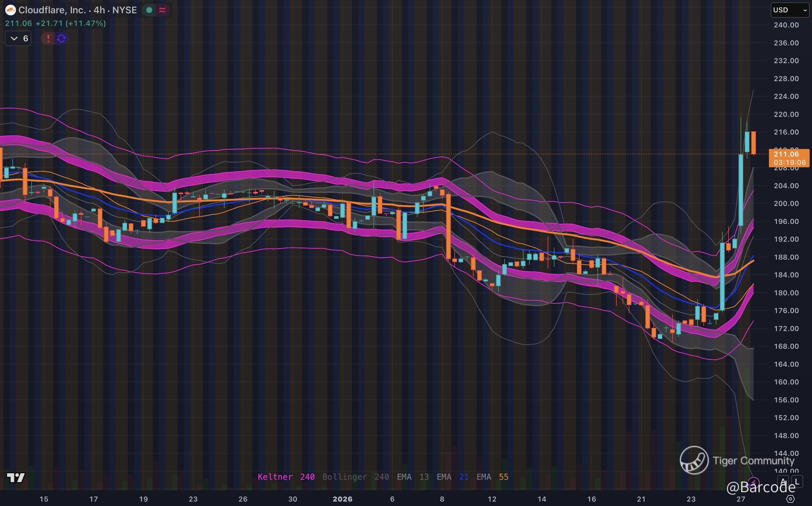The width and height of the screenshot is (812, 506).
Task: Click the Cloudflare logo icon
Action: [10, 10]
